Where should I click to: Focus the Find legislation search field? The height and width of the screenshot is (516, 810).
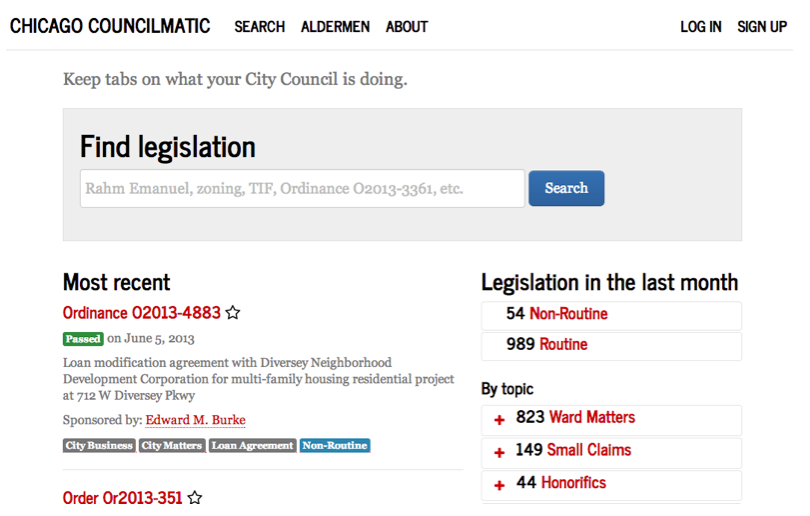coord(302,188)
